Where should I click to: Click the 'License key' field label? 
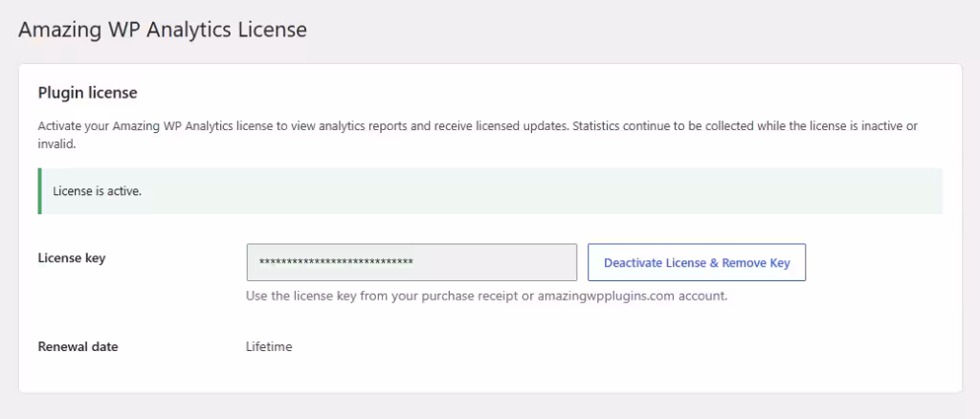[72, 257]
